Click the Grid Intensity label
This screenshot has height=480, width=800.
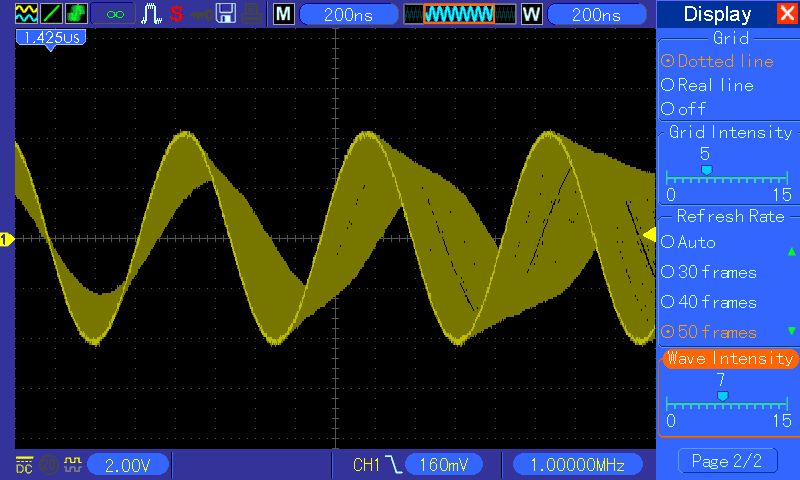click(731, 132)
